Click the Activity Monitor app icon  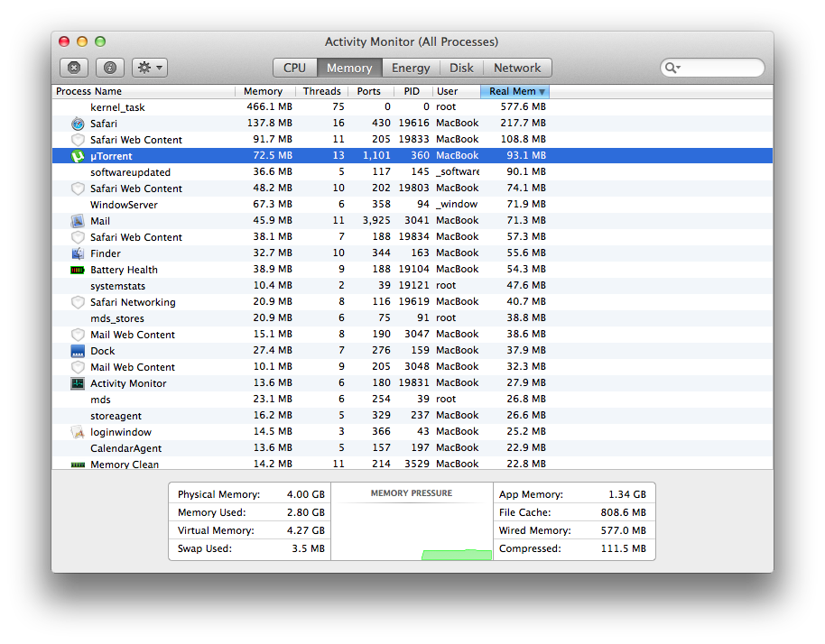pyautogui.click(x=78, y=383)
